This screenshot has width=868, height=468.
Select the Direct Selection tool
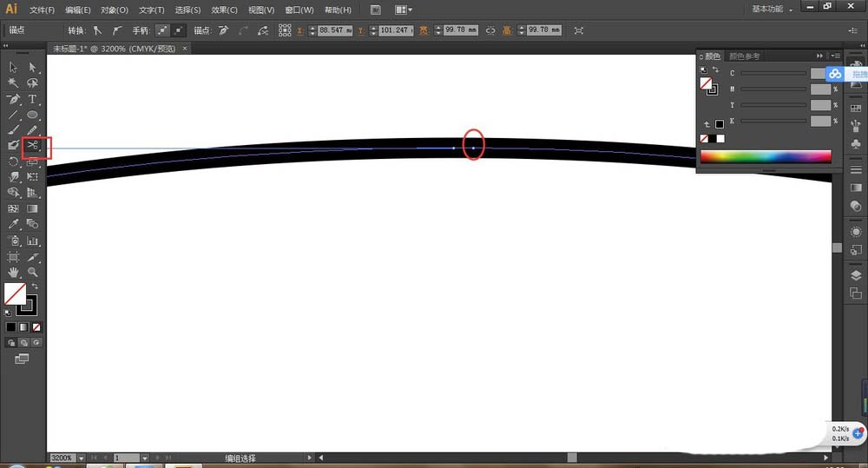tap(33, 67)
